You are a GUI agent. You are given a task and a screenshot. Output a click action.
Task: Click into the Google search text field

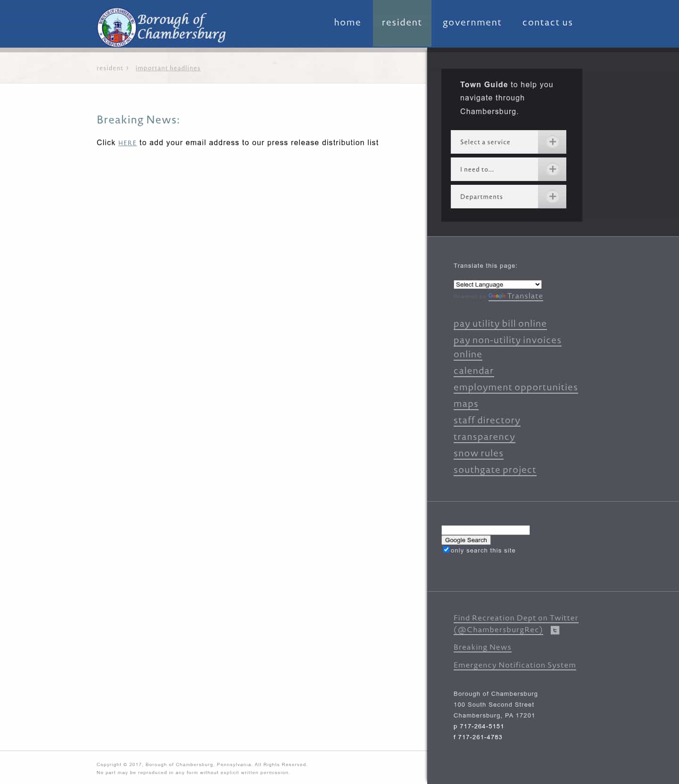click(x=486, y=530)
